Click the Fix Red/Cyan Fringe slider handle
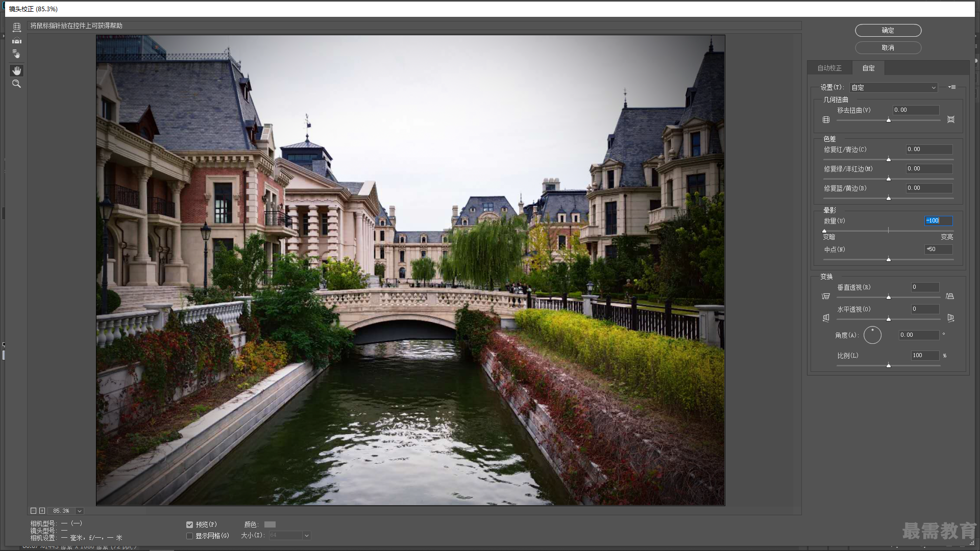Image resolution: width=980 pixels, height=551 pixels. point(889,160)
